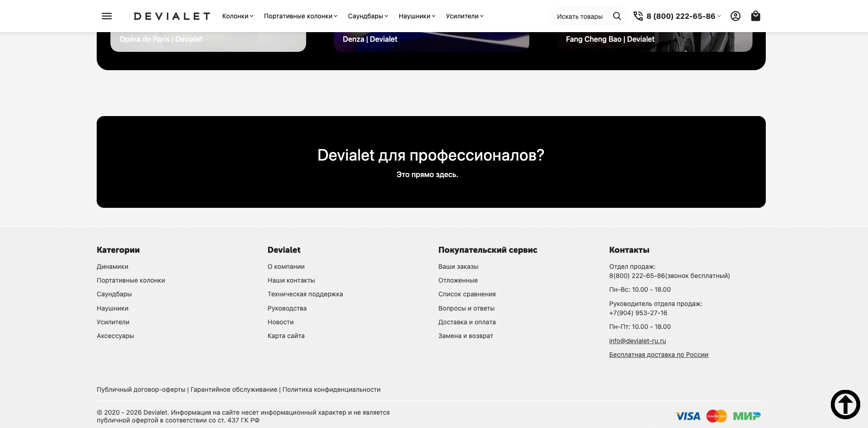The image size is (868, 428).
Task: Open Техническая поддержка link
Action: pyautogui.click(x=305, y=294)
